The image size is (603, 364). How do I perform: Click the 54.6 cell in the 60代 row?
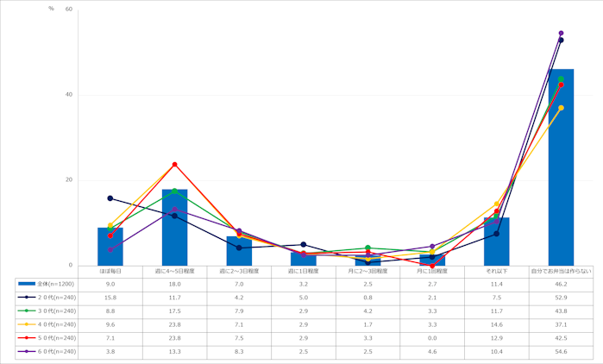[561, 353]
